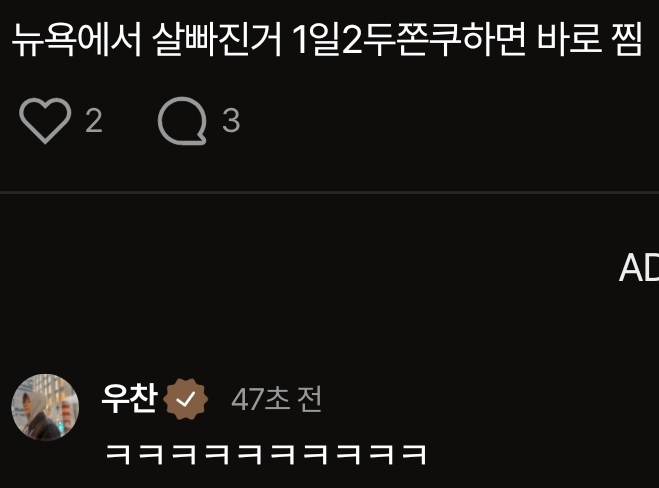Click the word 살빠진거 in the post
Viewport: 659px width, 488px height.
(x=216, y=40)
